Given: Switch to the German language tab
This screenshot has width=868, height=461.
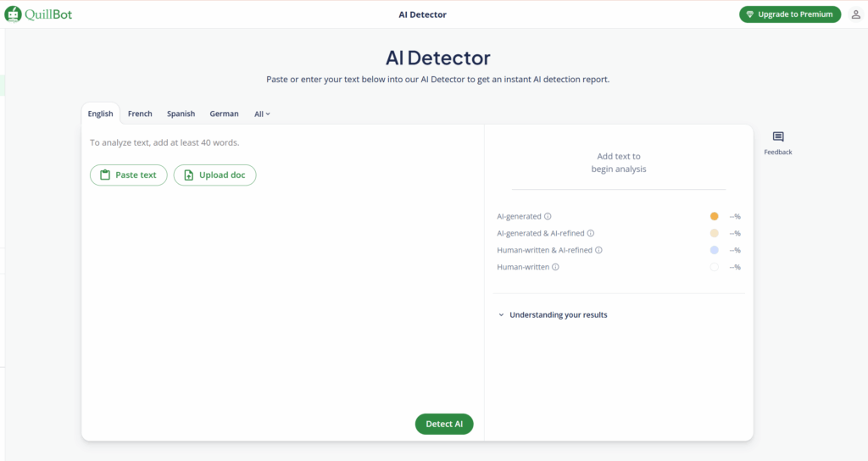Looking at the screenshot, I should click(224, 114).
